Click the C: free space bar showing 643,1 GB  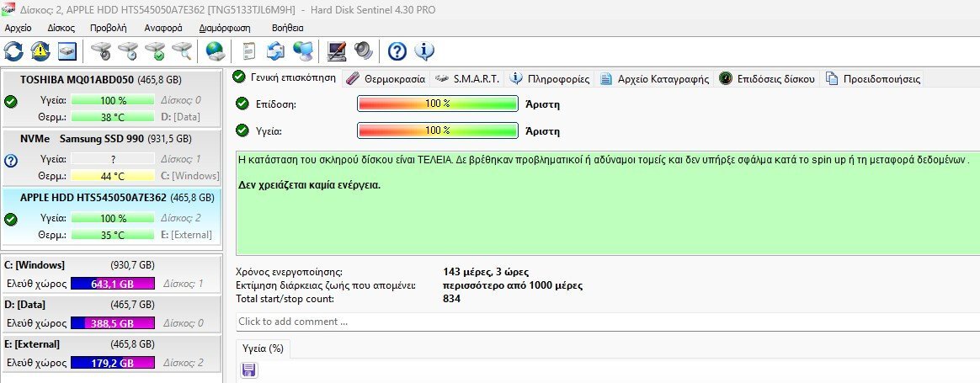(113, 284)
